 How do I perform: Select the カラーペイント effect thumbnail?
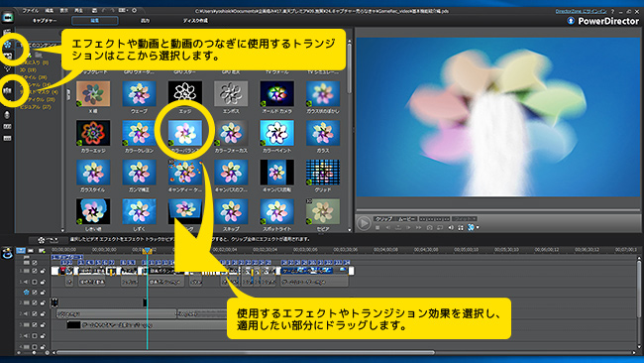276,133
